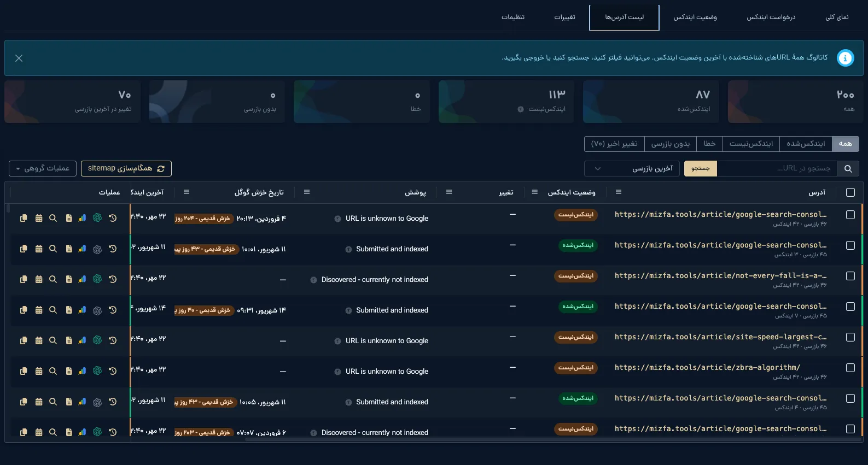Click info icon beside zbra-algorithm's URL is unknown
Image resolution: width=868 pixels, height=465 pixels.
tap(337, 372)
